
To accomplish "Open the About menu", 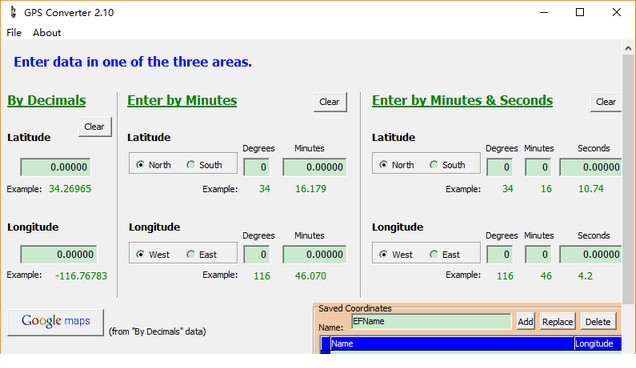I will click(47, 32).
